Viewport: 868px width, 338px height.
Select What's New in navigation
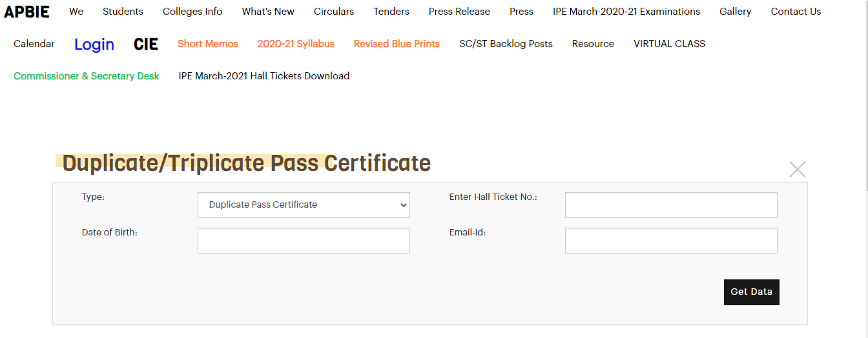point(268,12)
